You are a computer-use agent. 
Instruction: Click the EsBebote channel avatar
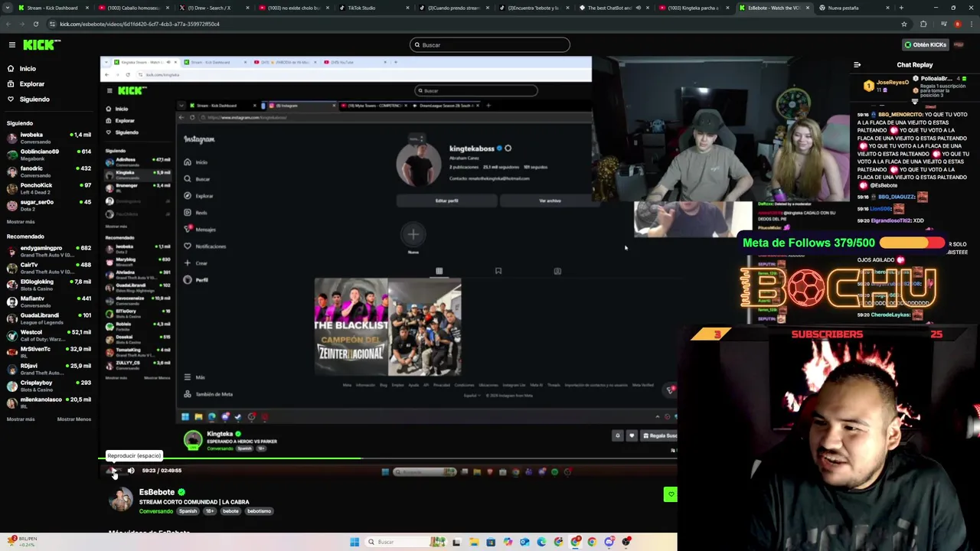(x=121, y=500)
